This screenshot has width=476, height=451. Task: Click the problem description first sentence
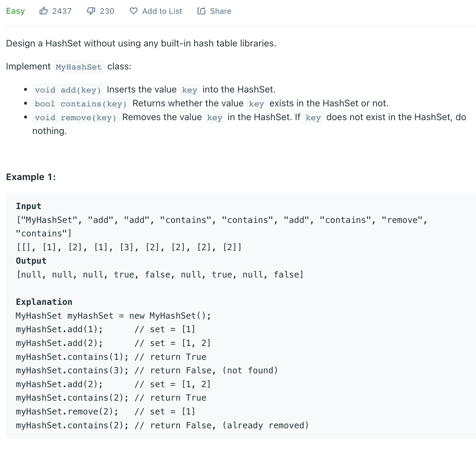tap(141, 43)
